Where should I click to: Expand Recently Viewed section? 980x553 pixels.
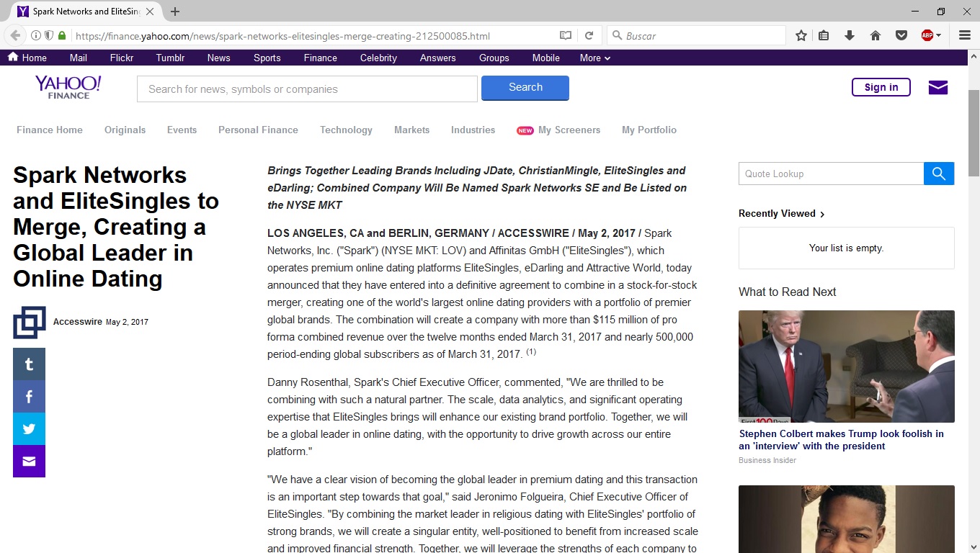click(x=782, y=213)
